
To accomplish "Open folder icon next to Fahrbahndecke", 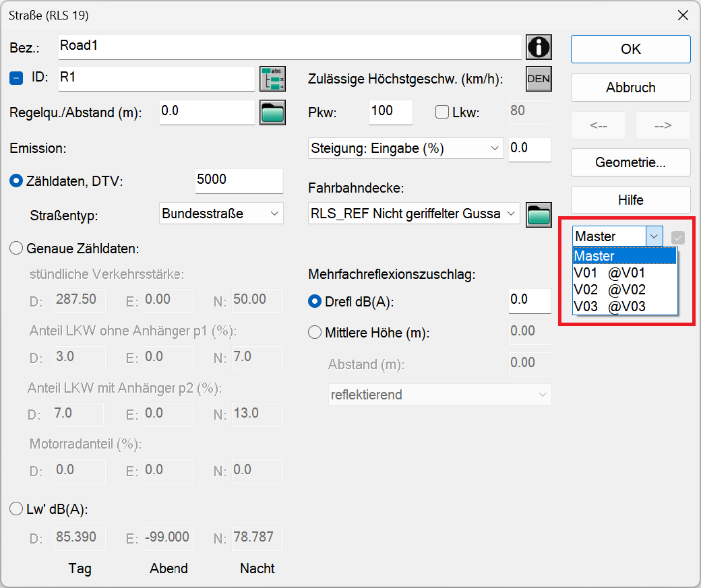I will [x=539, y=215].
